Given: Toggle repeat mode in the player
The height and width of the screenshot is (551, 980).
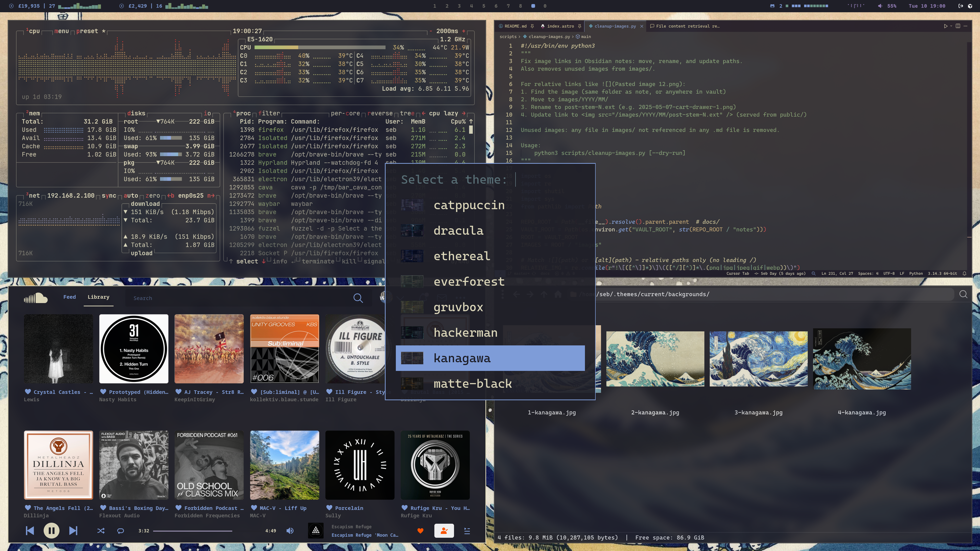Looking at the screenshot, I should 121,531.
